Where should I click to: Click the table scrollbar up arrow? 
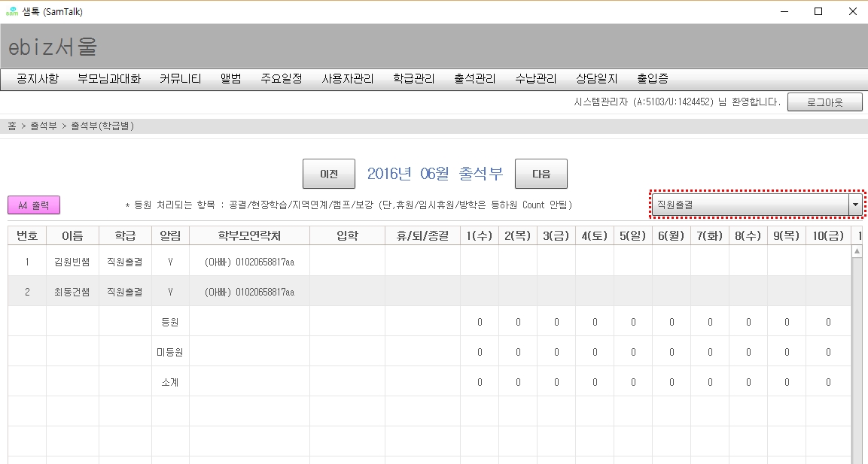pyautogui.click(x=857, y=252)
